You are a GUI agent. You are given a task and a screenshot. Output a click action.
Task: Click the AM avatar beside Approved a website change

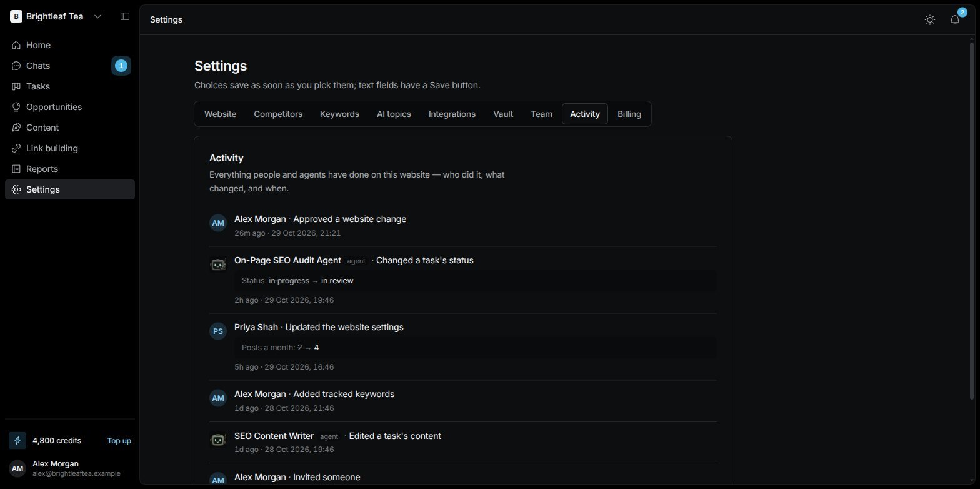[218, 223]
